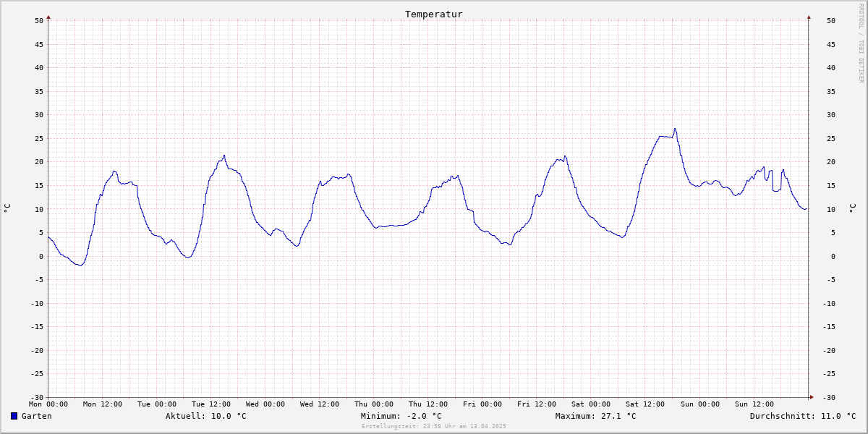Screen dimensions: 868x434
Task: Click the 'Tue 12:00' x-axis label
Action: [211, 404]
